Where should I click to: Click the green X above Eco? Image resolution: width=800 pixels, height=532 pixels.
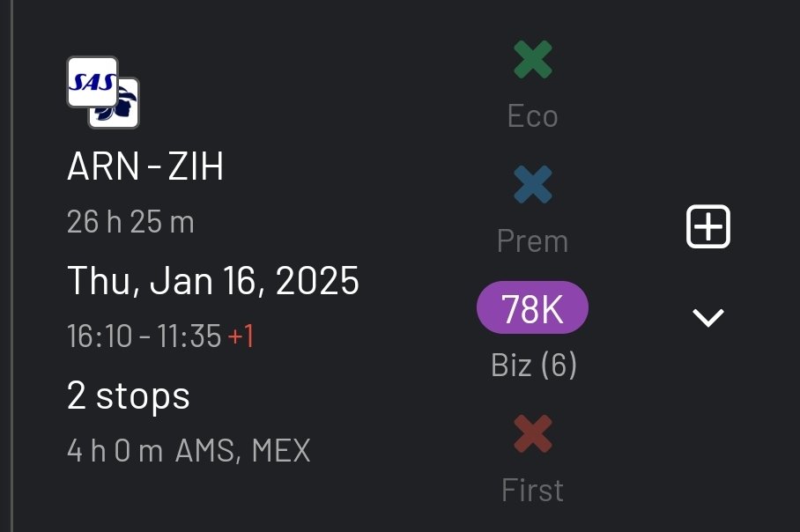click(533, 60)
